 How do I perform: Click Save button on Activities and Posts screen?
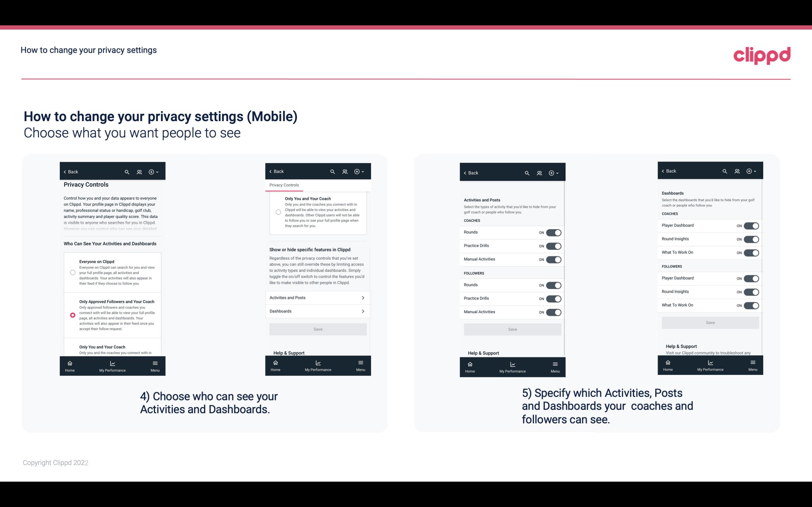pyautogui.click(x=512, y=328)
